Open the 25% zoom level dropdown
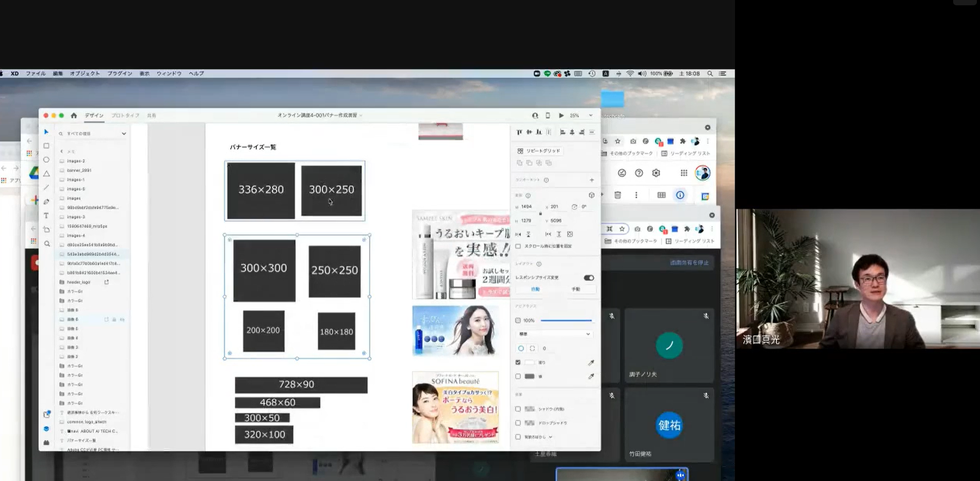The width and height of the screenshot is (980, 481). tap(591, 115)
